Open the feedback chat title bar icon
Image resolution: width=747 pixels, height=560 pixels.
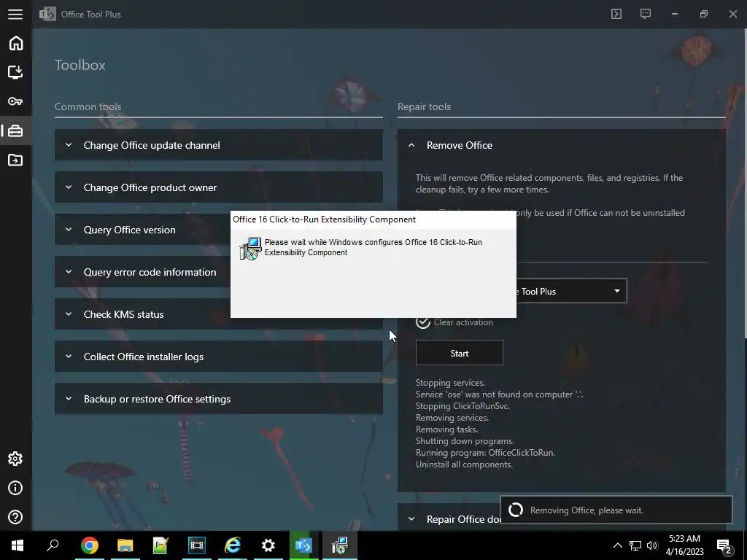645,14
